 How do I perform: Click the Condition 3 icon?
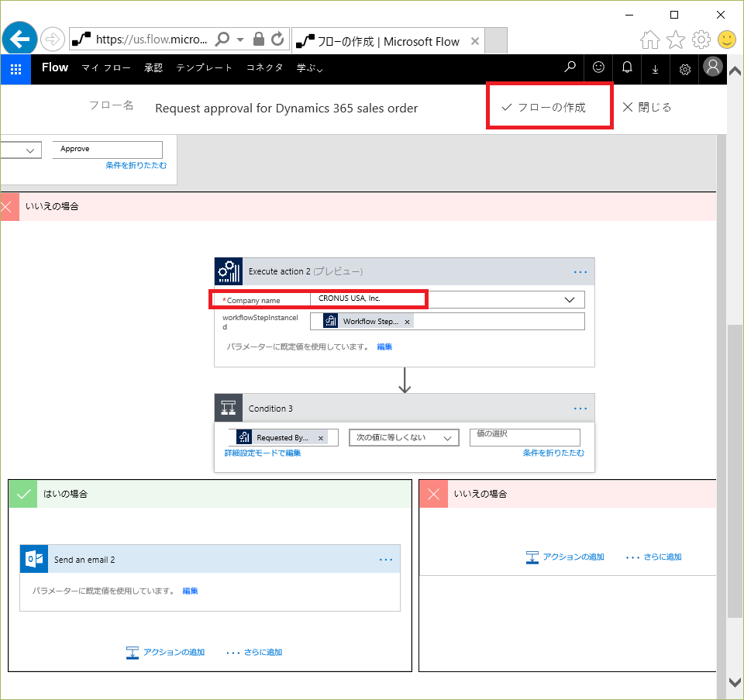coord(229,408)
